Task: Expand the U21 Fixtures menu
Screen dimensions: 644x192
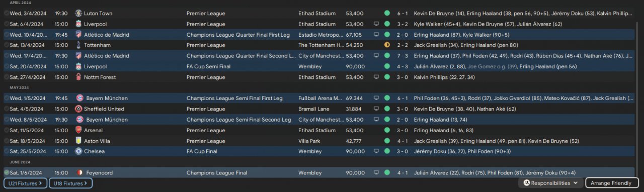Action: (26, 183)
